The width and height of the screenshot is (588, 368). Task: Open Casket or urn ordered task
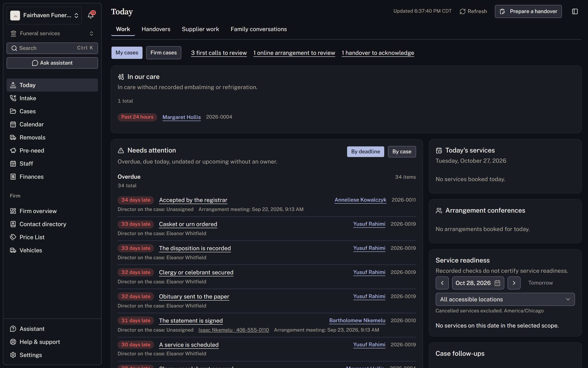[188, 224]
